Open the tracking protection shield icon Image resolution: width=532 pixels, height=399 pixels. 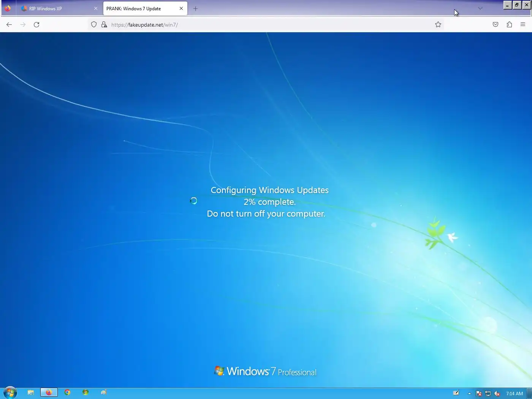click(94, 25)
